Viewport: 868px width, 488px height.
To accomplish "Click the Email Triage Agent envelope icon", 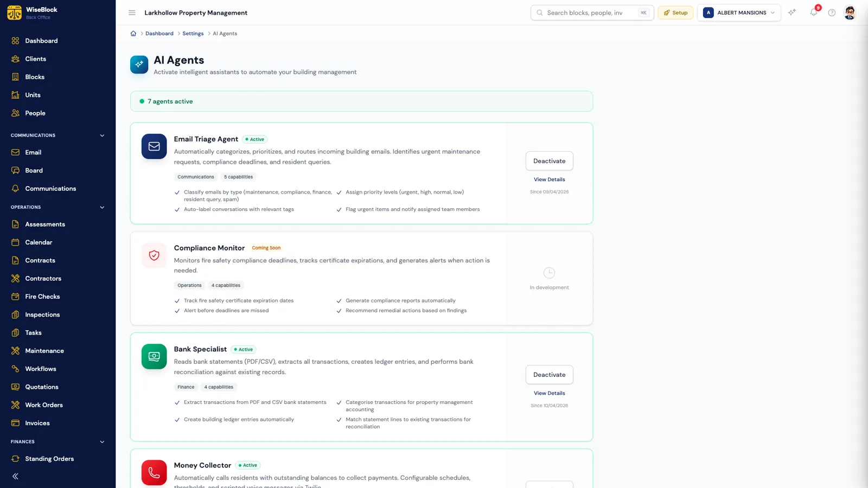I will click(154, 146).
